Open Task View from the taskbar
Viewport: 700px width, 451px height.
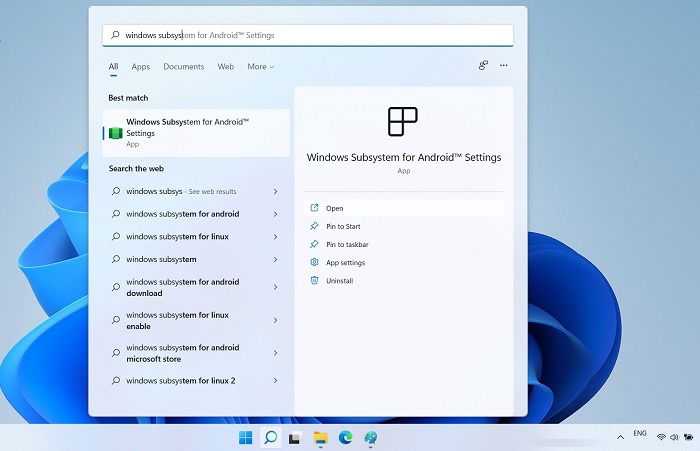point(294,438)
